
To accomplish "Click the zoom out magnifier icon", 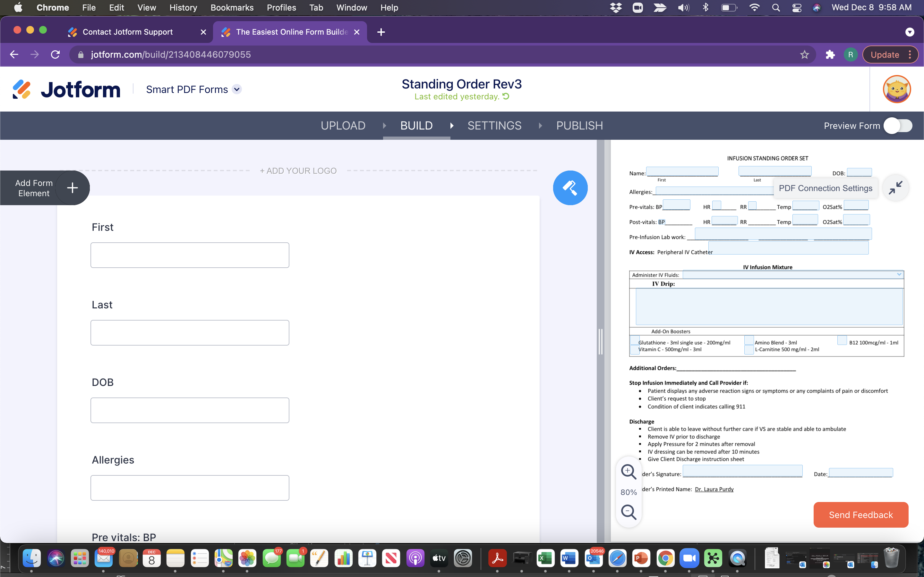I will [x=627, y=512].
